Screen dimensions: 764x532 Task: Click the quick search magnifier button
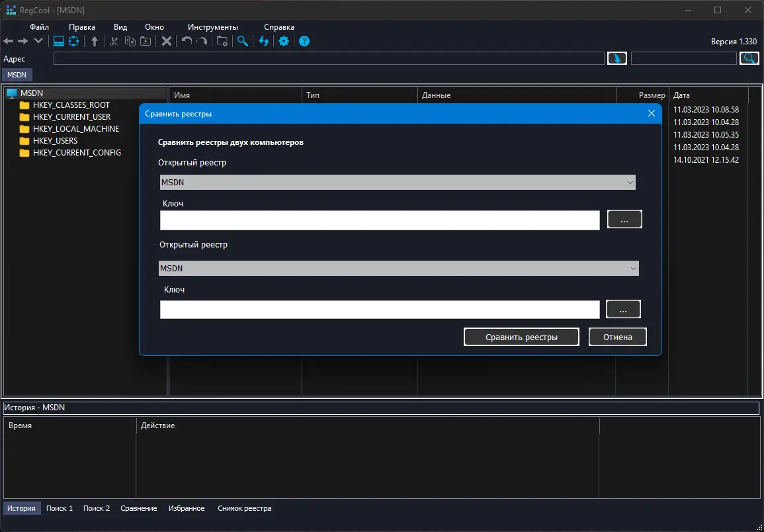(x=749, y=58)
